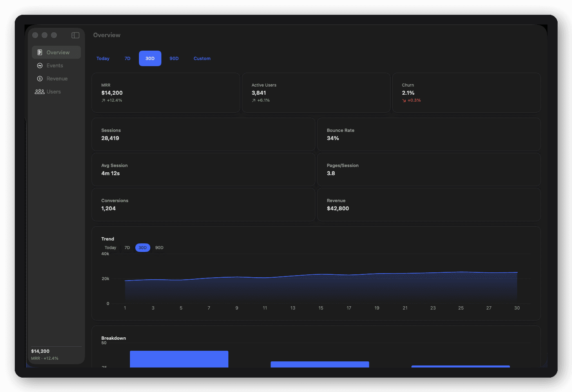The width and height of the screenshot is (572, 392).
Task: Click the sidebar footer $14,200 summary
Action: click(x=40, y=351)
